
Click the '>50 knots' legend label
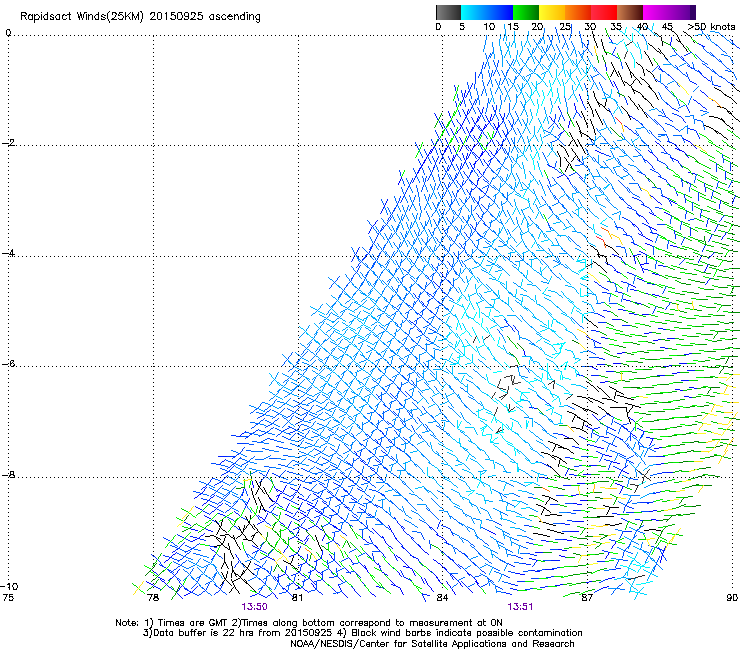point(711,27)
